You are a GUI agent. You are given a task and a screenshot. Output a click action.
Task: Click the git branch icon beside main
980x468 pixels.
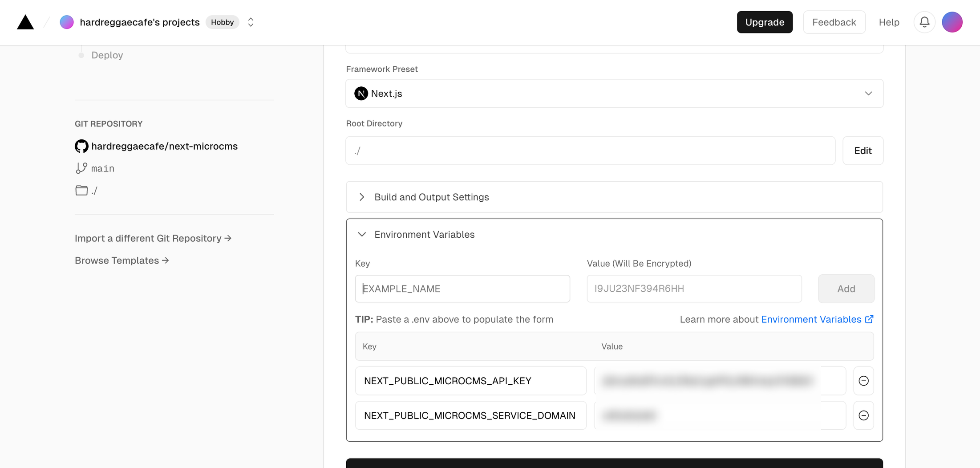point(81,168)
